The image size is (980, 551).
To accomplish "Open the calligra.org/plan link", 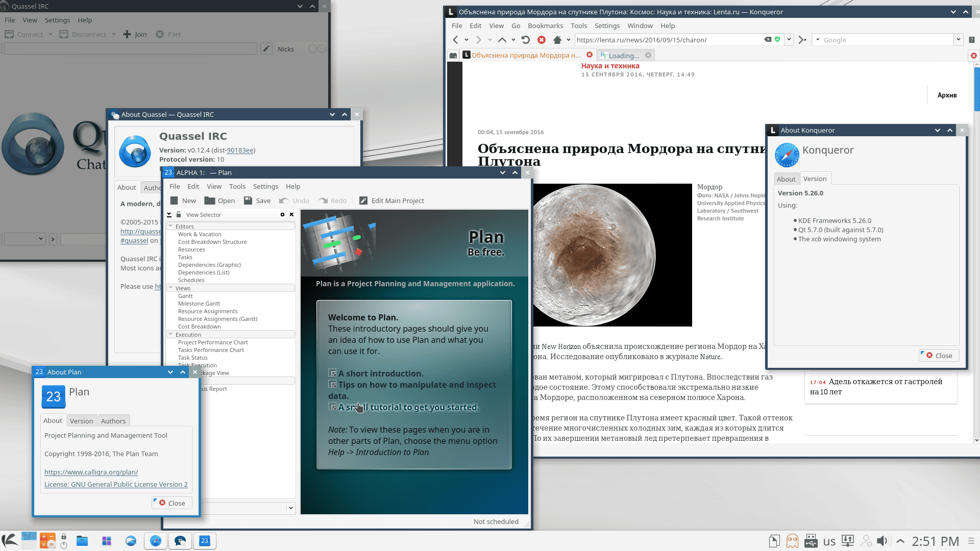I will (x=91, y=472).
